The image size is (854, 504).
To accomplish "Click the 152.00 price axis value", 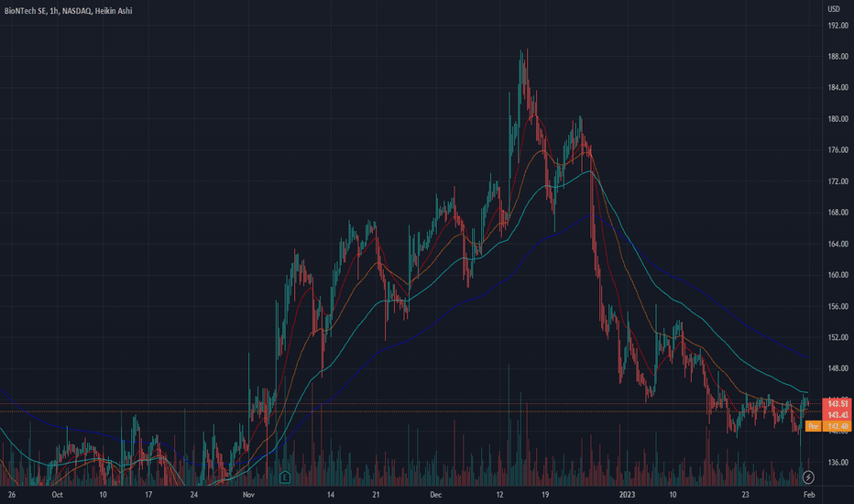I will (x=838, y=337).
